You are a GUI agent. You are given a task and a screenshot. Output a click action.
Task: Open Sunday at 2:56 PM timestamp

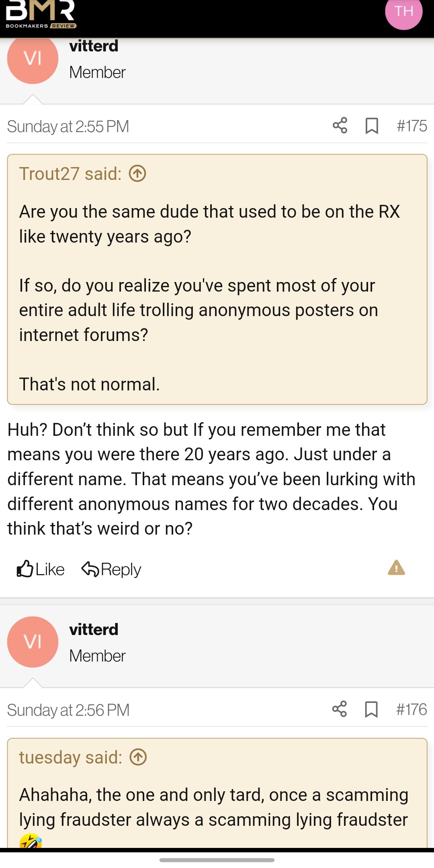[68, 710]
